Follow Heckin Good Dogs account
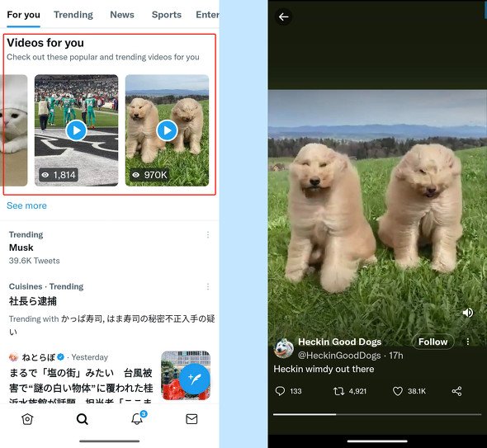The image size is (487, 448). click(x=433, y=342)
